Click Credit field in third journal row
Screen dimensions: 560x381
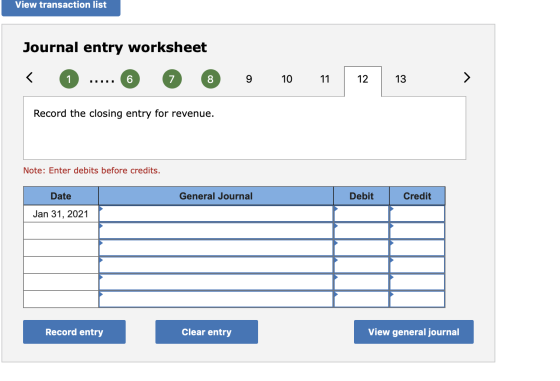point(417,248)
